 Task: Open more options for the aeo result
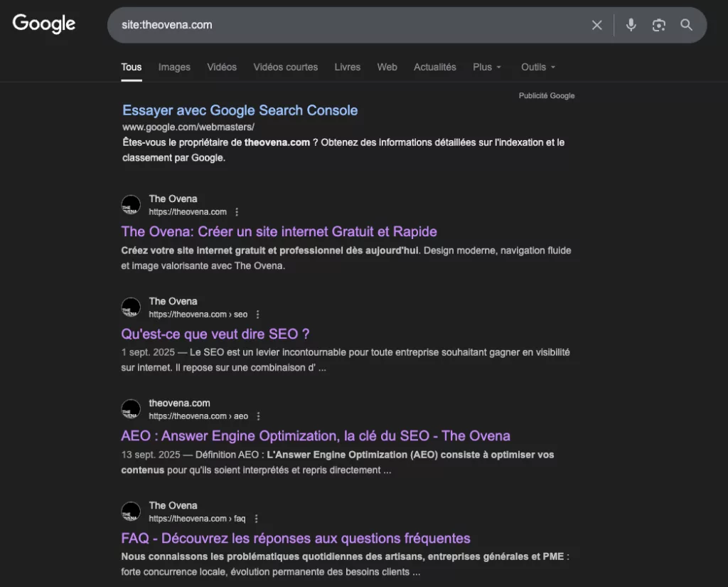tap(259, 416)
